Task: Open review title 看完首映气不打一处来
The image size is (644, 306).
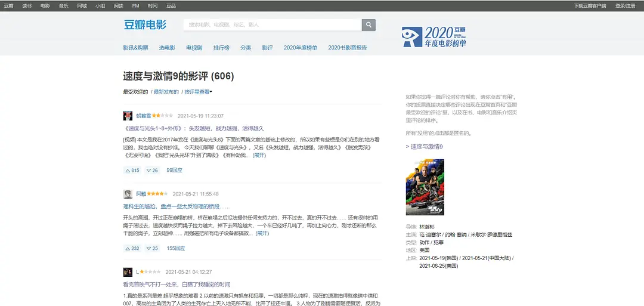Action: [177, 285]
